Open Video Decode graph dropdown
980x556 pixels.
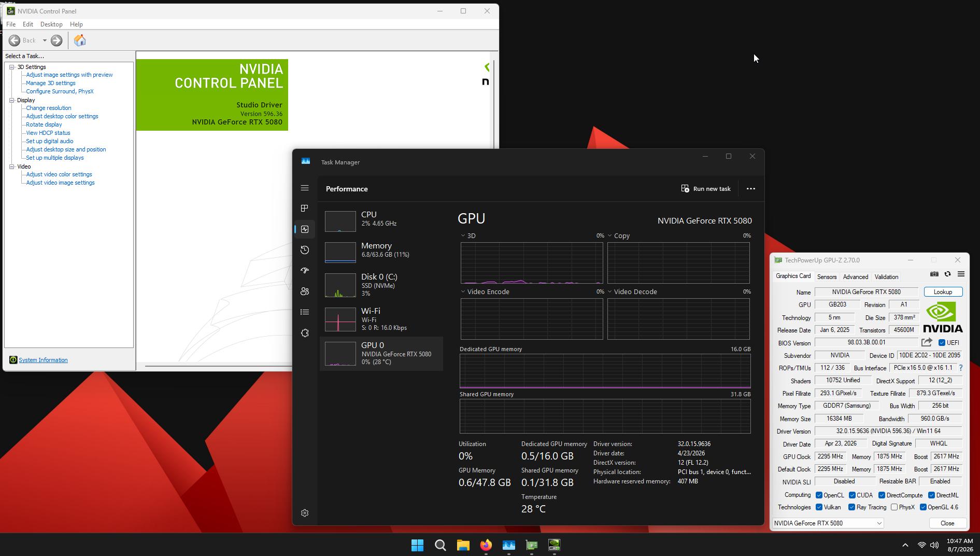coord(609,291)
